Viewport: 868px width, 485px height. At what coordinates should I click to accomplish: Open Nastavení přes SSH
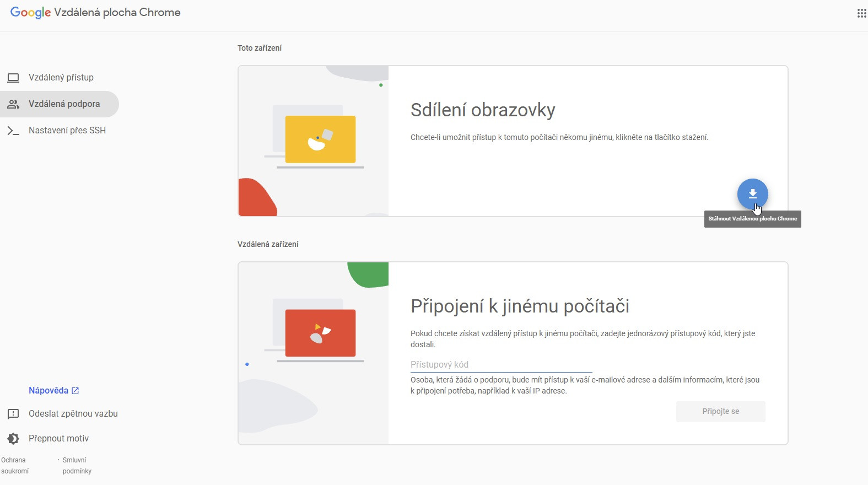pyautogui.click(x=60, y=131)
